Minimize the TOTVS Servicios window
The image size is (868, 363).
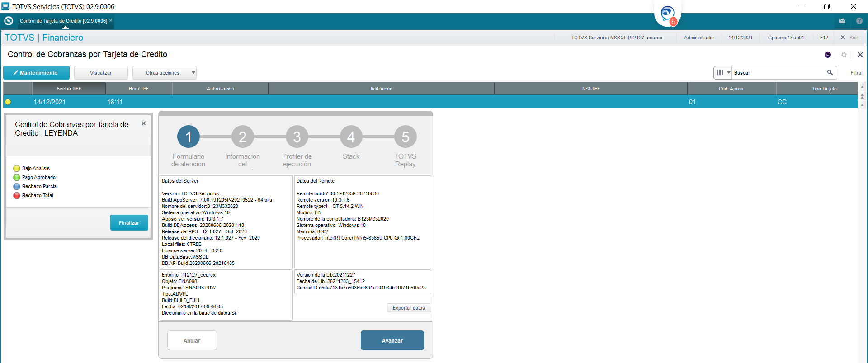tap(801, 6)
